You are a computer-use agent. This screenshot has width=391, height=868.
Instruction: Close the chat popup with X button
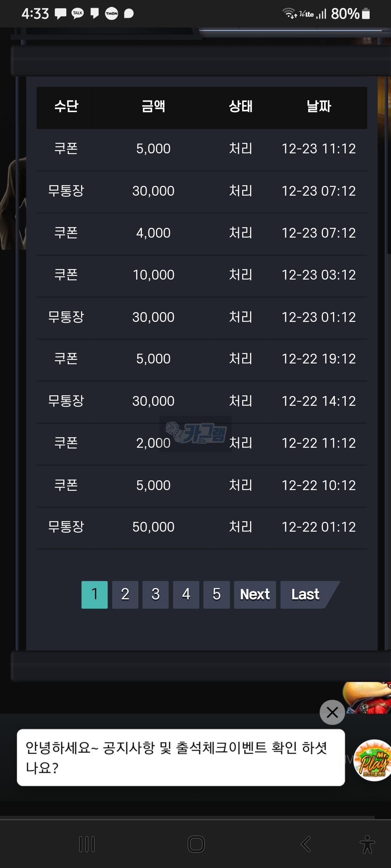point(332,712)
